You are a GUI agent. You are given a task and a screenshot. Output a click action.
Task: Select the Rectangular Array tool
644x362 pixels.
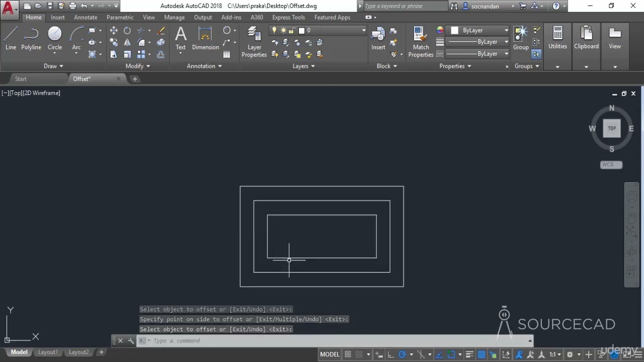tap(141, 54)
